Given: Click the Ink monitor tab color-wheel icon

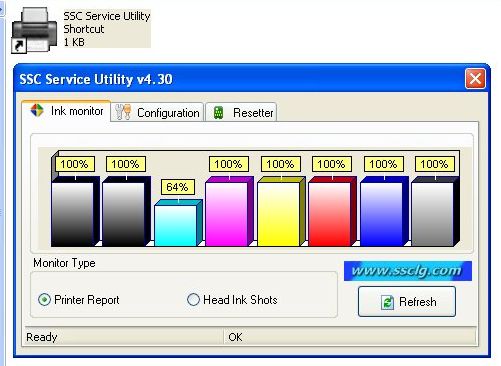Looking at the screenshot, I should pos(37,110).
